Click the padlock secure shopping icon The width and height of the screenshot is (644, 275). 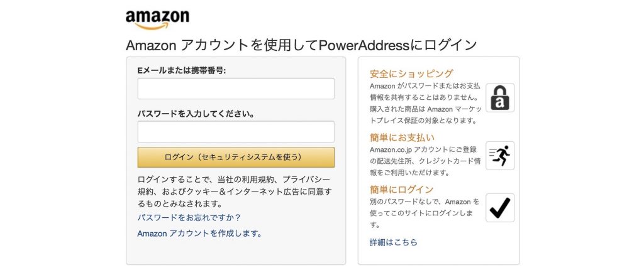coord(500,97)
